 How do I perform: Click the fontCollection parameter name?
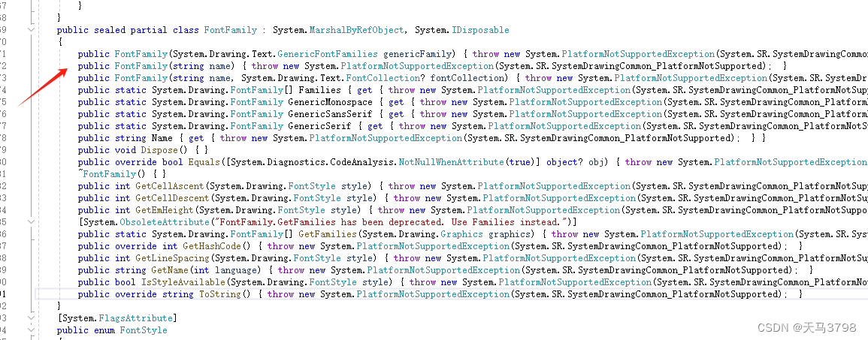467,78
